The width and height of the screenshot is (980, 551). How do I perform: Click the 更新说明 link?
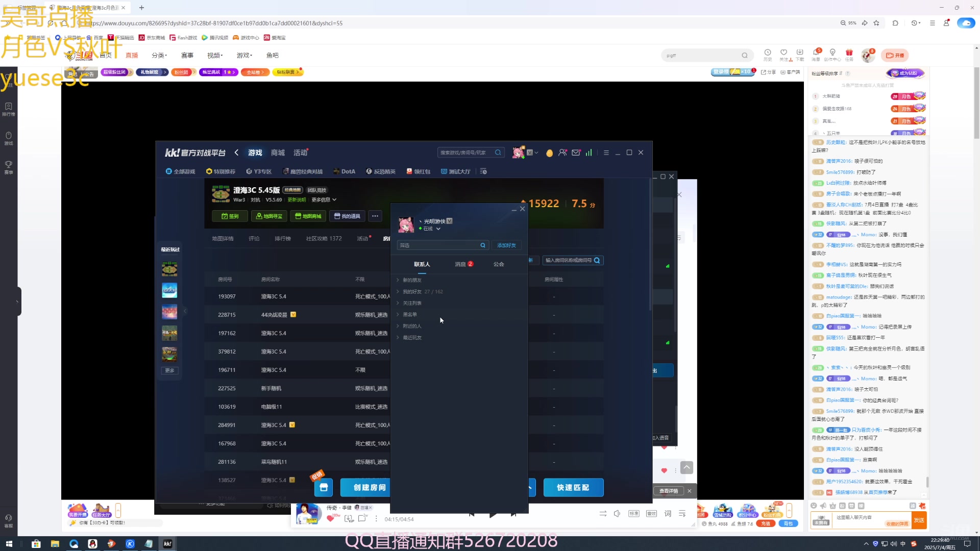297,200
